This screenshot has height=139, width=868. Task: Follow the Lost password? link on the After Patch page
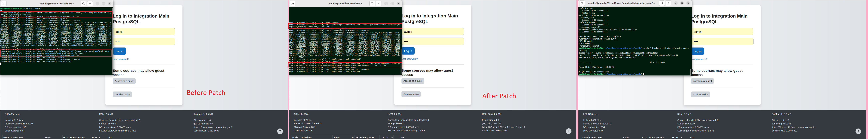410,59
